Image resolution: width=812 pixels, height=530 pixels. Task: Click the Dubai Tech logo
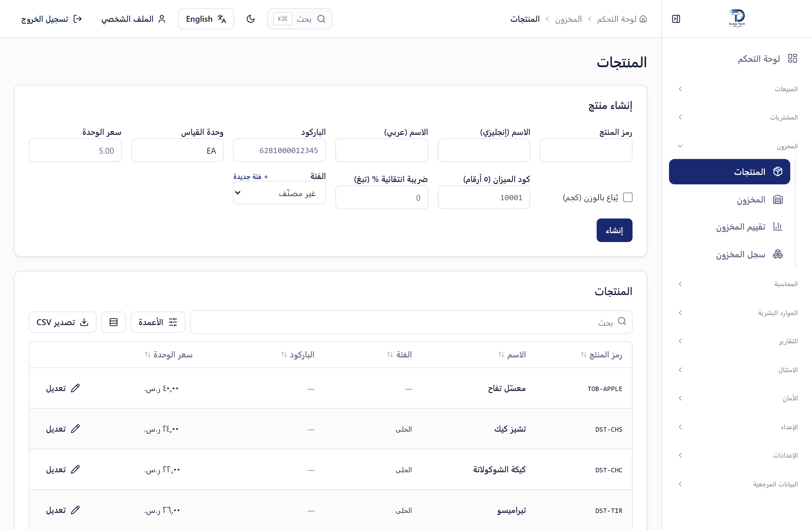pos(737,19)
